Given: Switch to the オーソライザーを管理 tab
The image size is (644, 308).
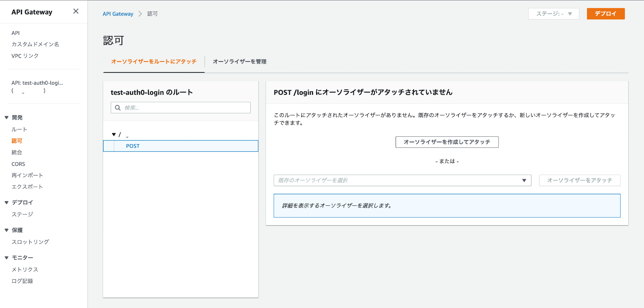Looking at the screenshot, I should (239, 62).
